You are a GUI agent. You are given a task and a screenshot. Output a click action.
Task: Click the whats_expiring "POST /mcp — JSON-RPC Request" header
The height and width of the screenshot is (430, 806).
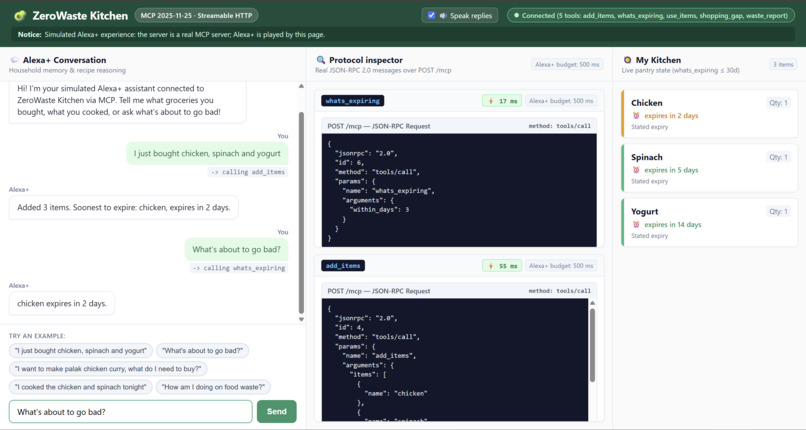coord(379,126)
